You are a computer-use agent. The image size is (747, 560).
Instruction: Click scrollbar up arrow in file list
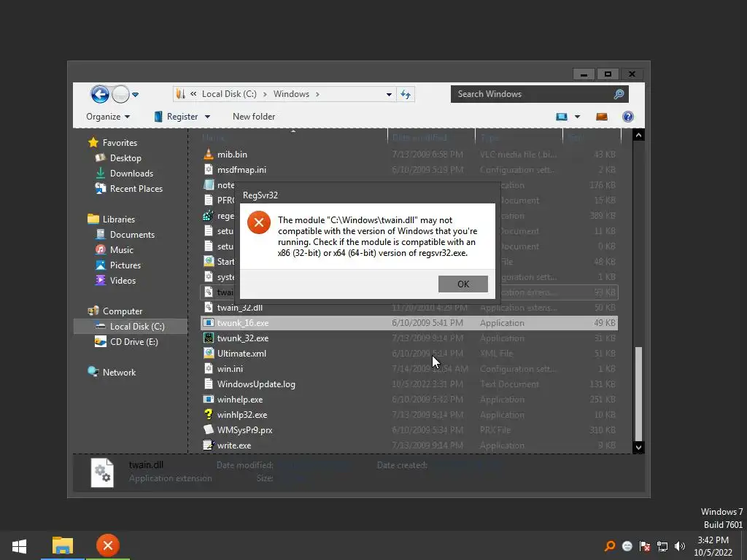coord(638,135)
